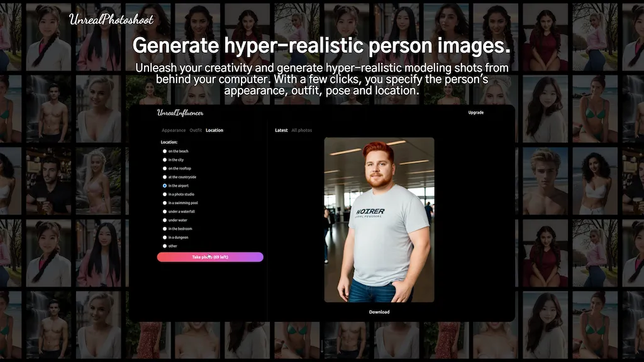Select 'on the rooftop' location
This screenshot has width=644, height=362.
click(x=165, y=168)
